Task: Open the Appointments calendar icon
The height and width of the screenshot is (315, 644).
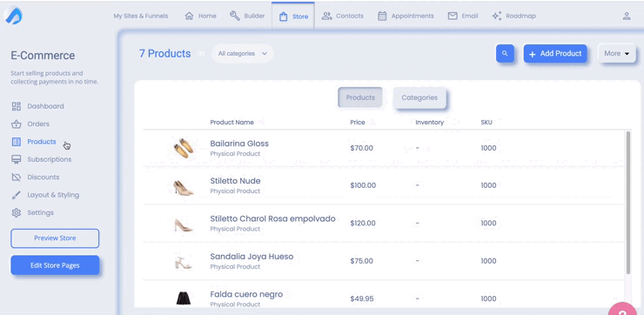Action: [x=382, y=16]
